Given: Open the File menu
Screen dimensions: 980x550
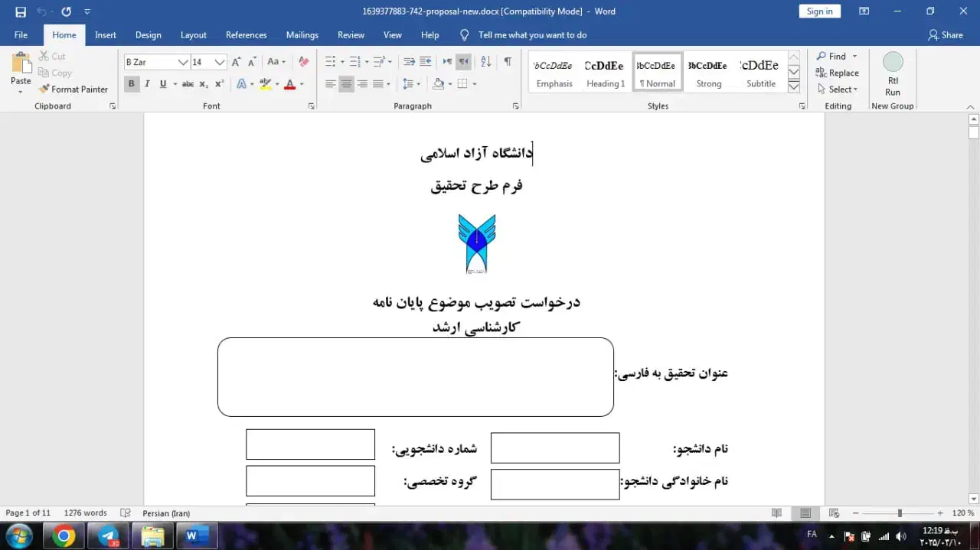Looking at the screenshot, I should [21, 35].
